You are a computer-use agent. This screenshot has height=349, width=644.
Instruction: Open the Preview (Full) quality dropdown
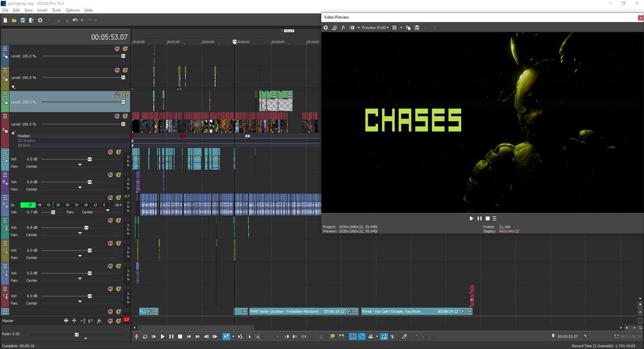(x=375, y=28)
